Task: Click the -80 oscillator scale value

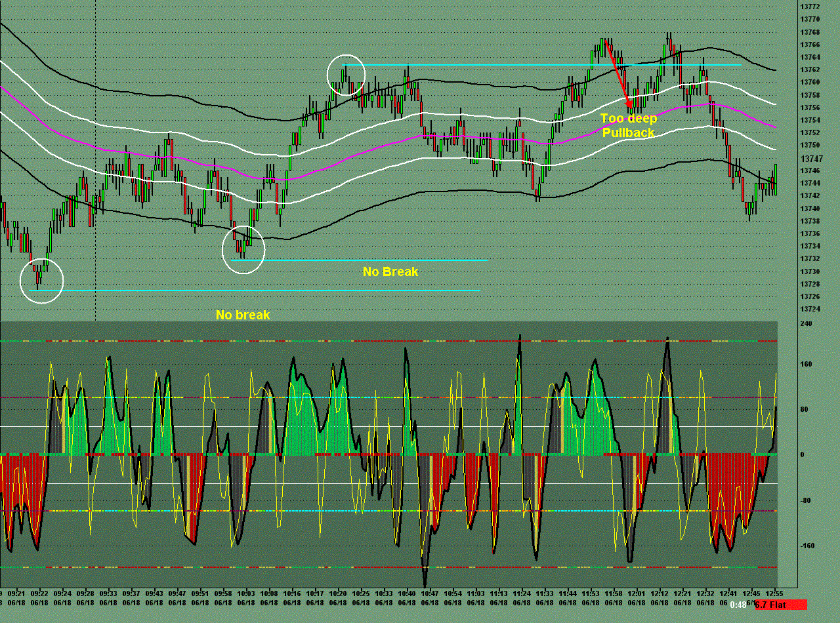Action: (x=806, y=501)
